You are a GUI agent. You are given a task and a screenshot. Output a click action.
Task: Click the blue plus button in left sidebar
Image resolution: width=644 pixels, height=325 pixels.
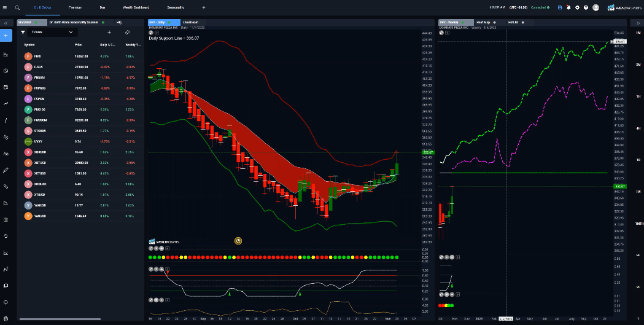(x=6, y=36)
